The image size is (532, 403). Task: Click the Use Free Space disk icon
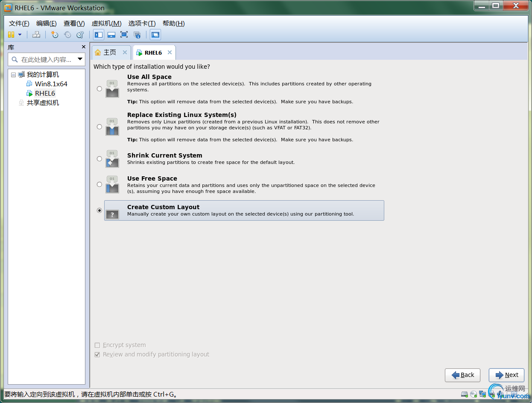pyautogui.click(x=112, y=185)
